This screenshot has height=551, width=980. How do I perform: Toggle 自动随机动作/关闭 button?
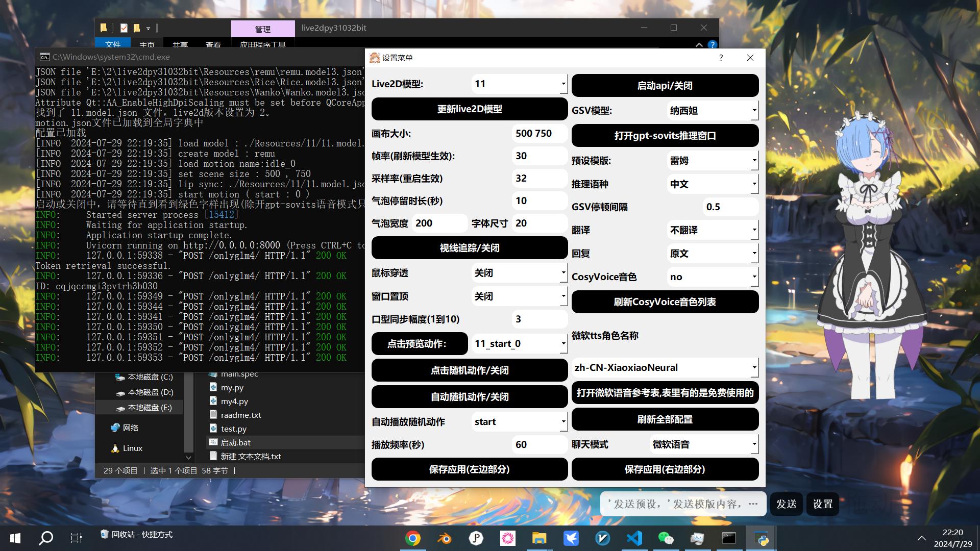click(470, 397)
